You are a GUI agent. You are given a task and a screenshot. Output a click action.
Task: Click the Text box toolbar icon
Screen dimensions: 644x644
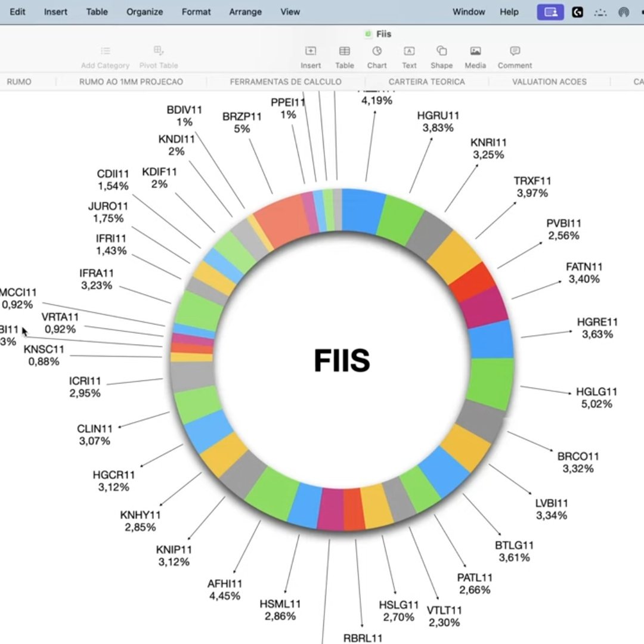(x=409, y=51)
